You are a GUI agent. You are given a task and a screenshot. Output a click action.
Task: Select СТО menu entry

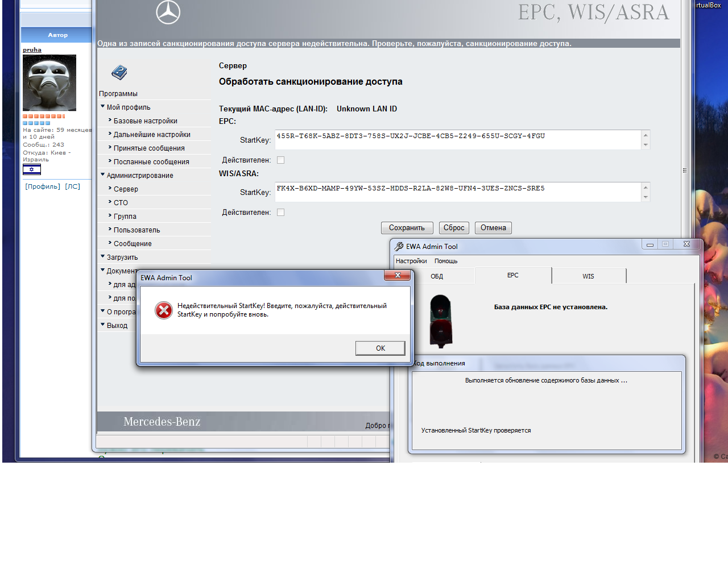[121, 203]
